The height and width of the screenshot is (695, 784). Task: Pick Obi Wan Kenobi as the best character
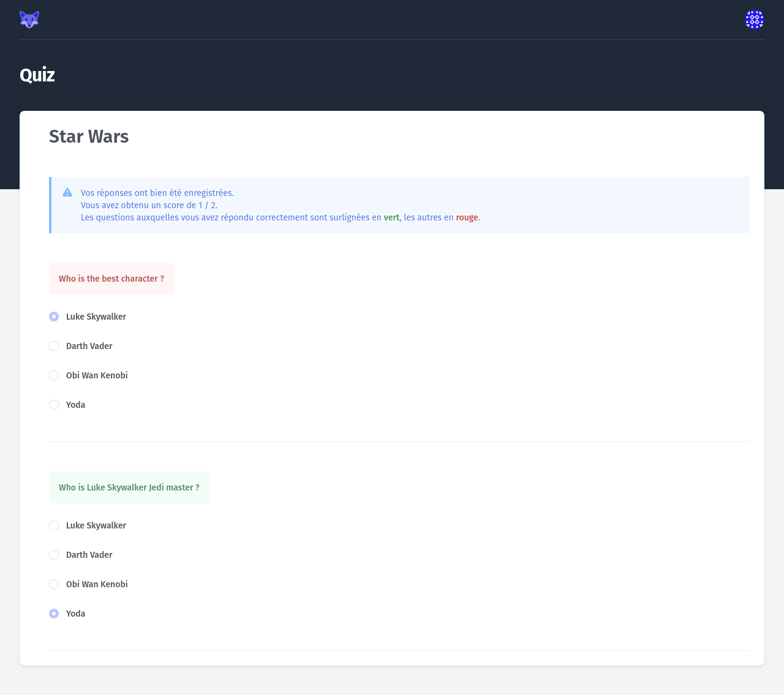click(54, 375)
